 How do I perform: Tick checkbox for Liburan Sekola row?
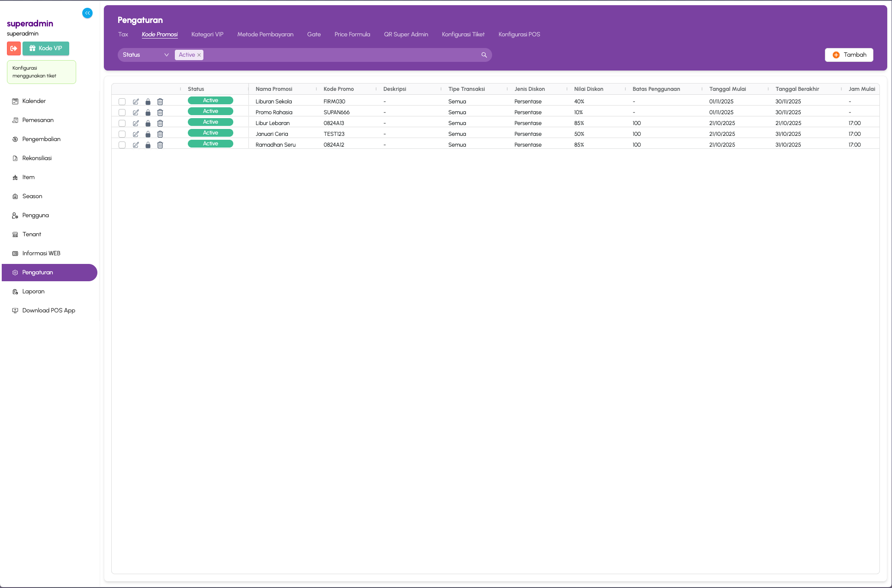[122, 102]
